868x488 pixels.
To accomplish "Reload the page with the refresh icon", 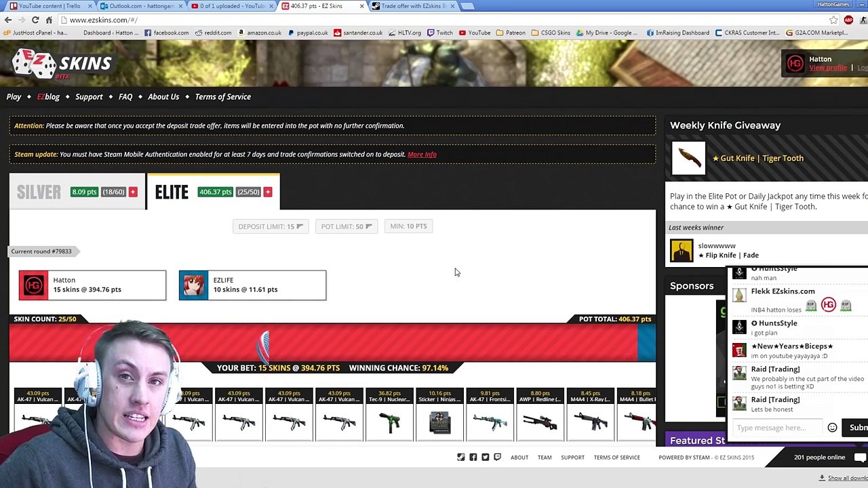I will (x=35, y=20).
